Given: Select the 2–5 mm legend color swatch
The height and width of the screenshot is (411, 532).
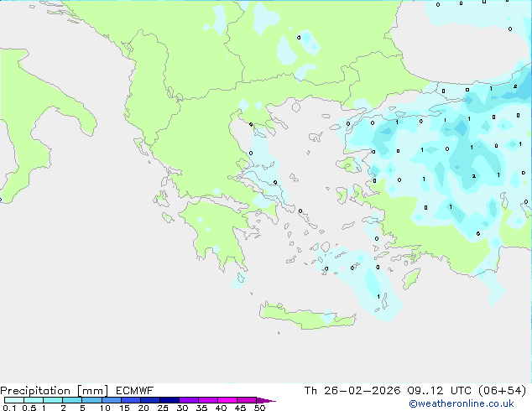Looking at the screenshot, I should coord(72,400).
